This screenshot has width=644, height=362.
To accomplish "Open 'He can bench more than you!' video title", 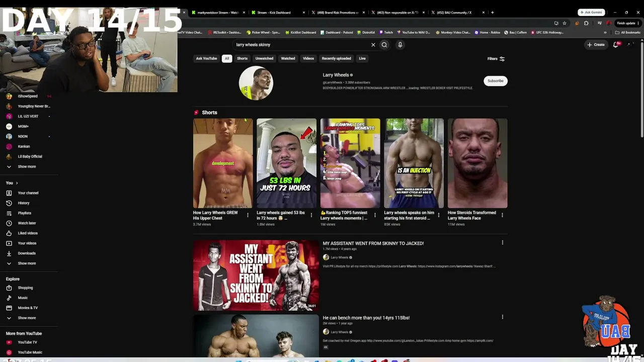I will pos(366,318).
